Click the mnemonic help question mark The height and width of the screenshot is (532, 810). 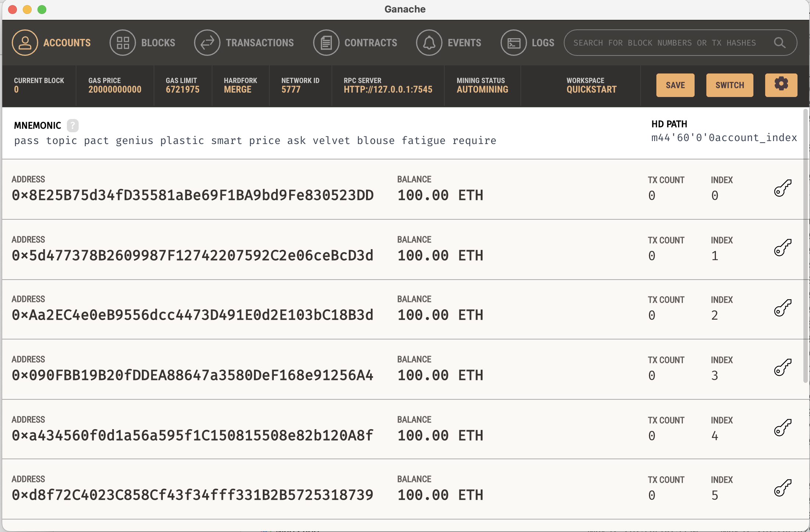pos(73,126)
